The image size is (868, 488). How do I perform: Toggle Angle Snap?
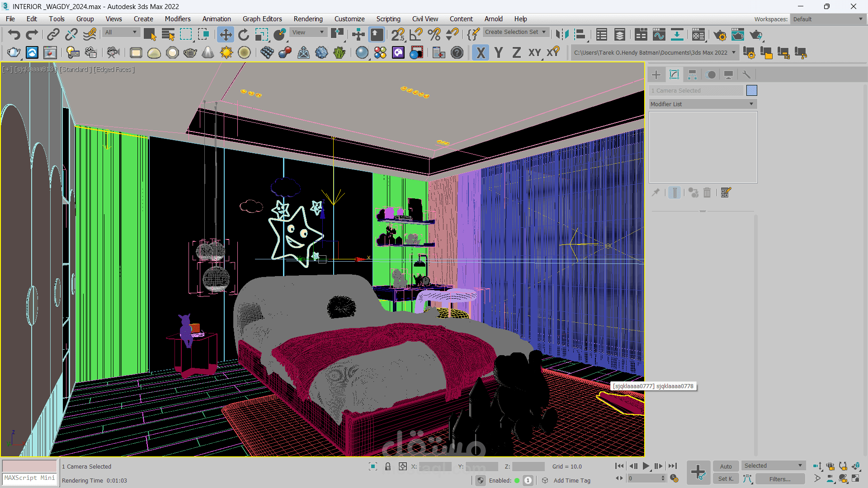[415, 35]
